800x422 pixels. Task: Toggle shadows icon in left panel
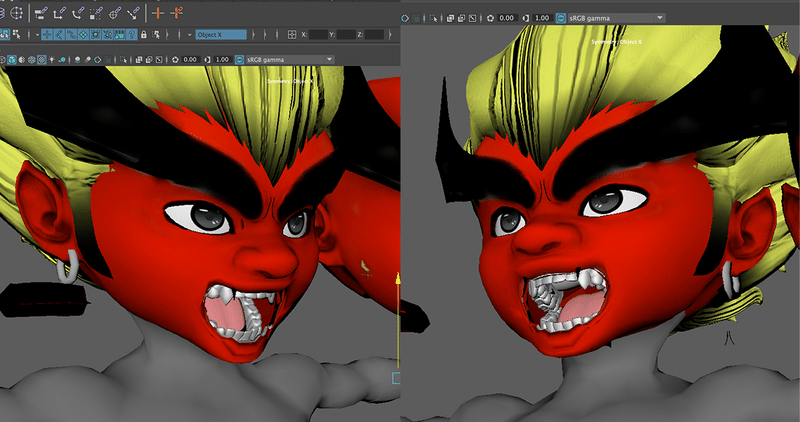(x=62, y=60)
